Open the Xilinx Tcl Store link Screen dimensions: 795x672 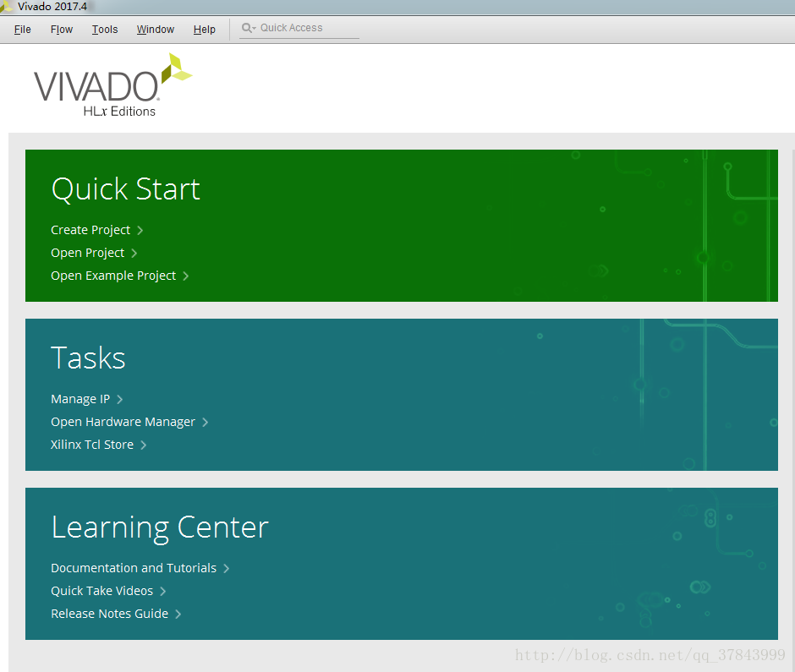pos(92,445)
